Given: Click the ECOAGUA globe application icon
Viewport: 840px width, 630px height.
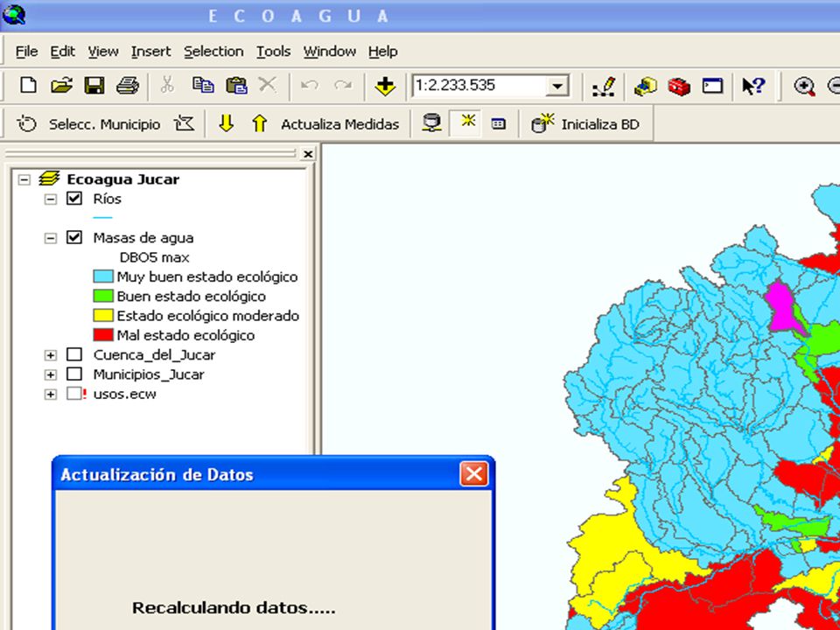Looking at the screenshot, I should click(x=13, y=15).
